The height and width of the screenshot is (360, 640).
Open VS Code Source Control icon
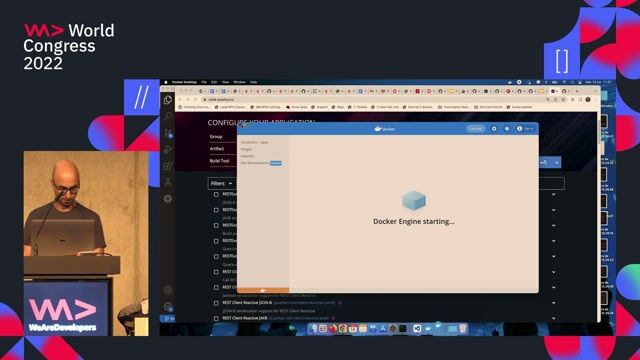tap(168, 133)
